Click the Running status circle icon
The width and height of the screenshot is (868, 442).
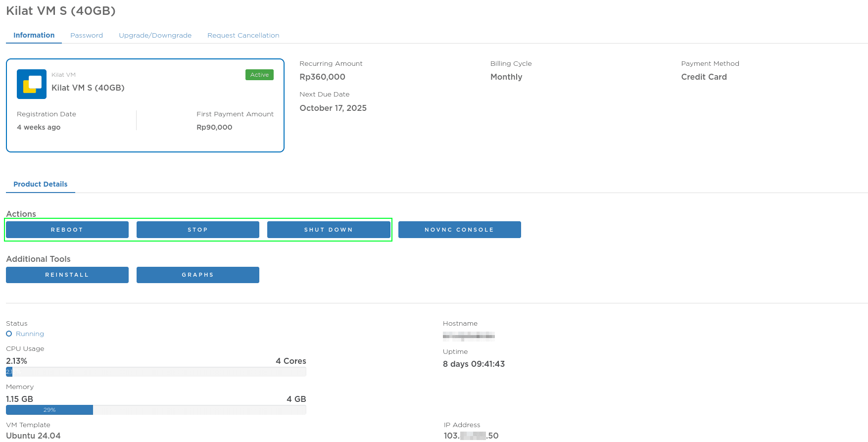coord(9,334)
